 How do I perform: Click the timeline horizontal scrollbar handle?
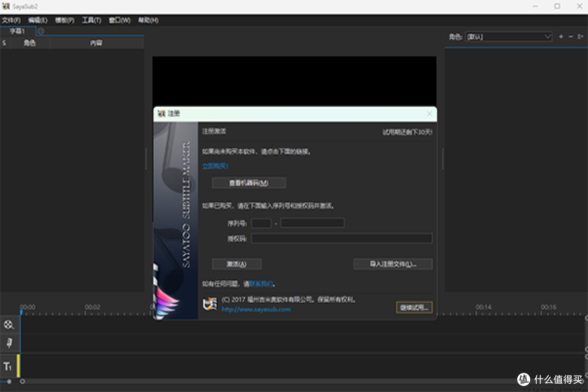click(x=22, y=382)
